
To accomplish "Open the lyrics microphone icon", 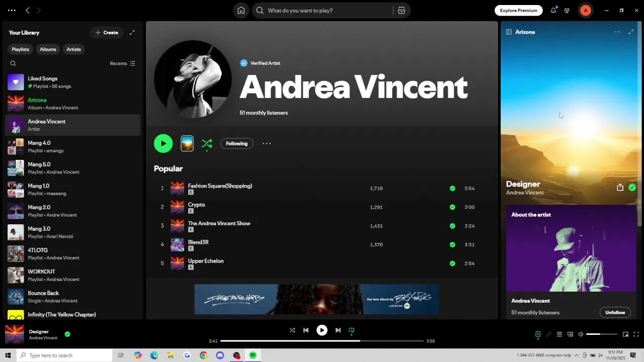I will [549, 334].
